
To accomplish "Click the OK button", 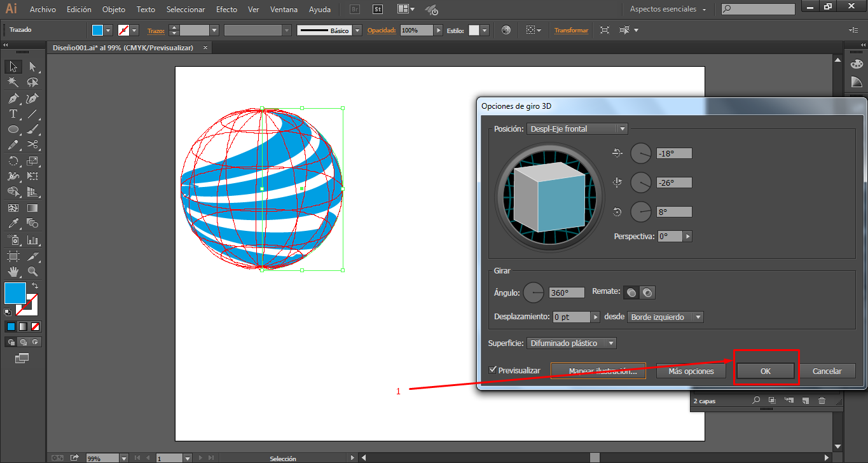I will (x=766, y=371).
